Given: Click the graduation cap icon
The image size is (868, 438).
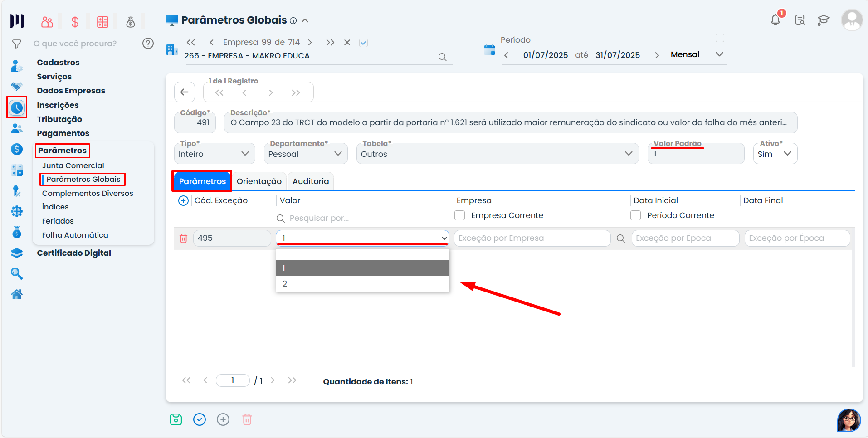Looking at the screenshot, I should [823, 20].
